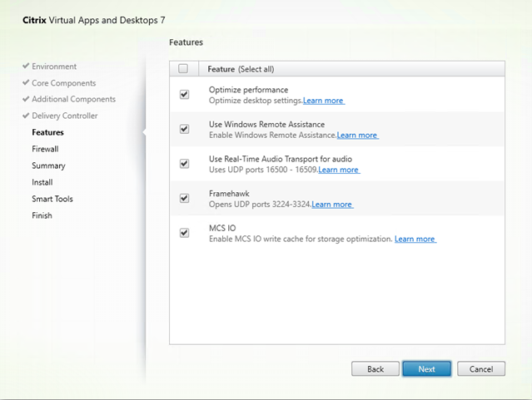This screenshot has width=532, height=400.
Task: Toggle the Select all features checkbox
Action: [183, 69]
